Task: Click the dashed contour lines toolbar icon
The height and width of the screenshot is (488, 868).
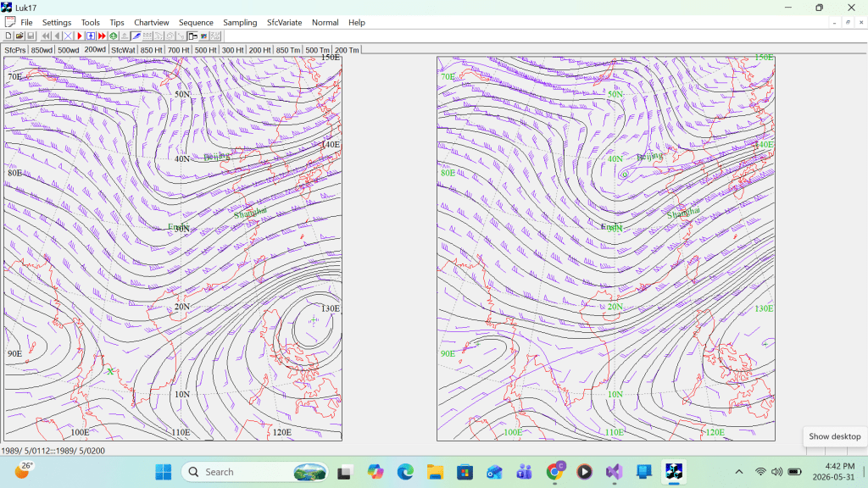Action: tap(147, 36)
